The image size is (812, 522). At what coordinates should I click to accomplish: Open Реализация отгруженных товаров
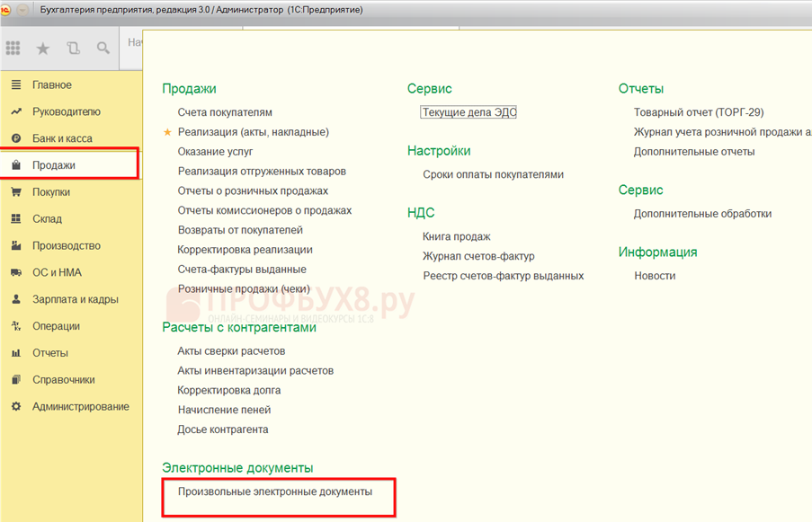click(x=262, y=172)
